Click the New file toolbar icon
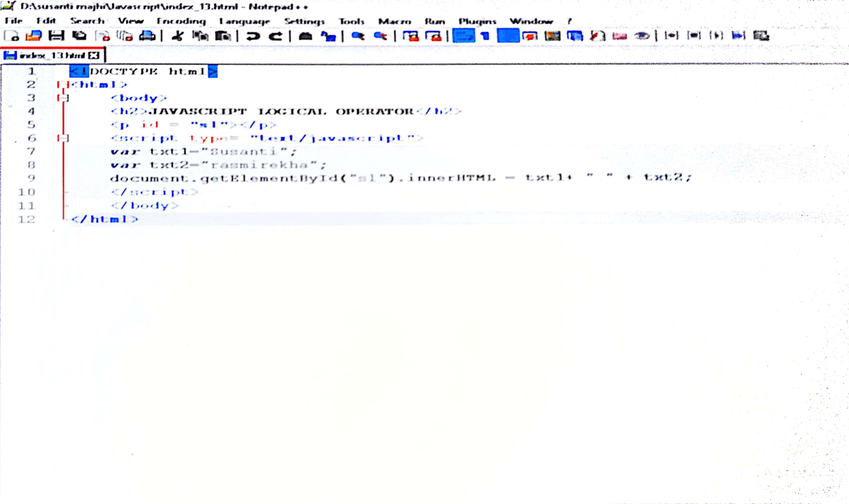 coord(12,36)
